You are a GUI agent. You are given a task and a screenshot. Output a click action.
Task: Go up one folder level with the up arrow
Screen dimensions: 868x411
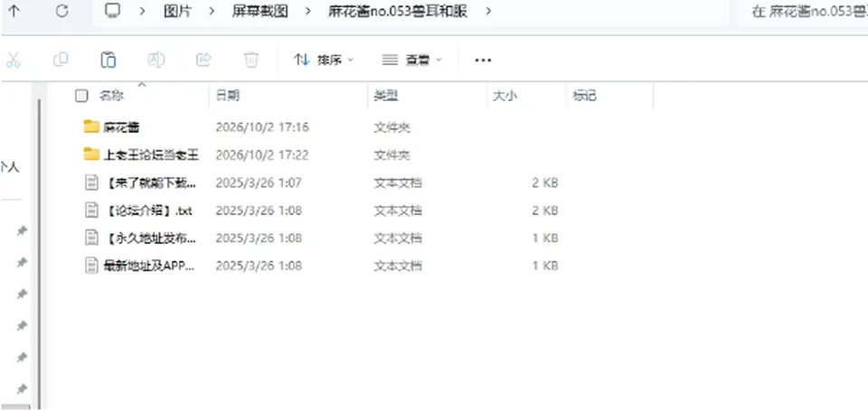tap(14, 11)
